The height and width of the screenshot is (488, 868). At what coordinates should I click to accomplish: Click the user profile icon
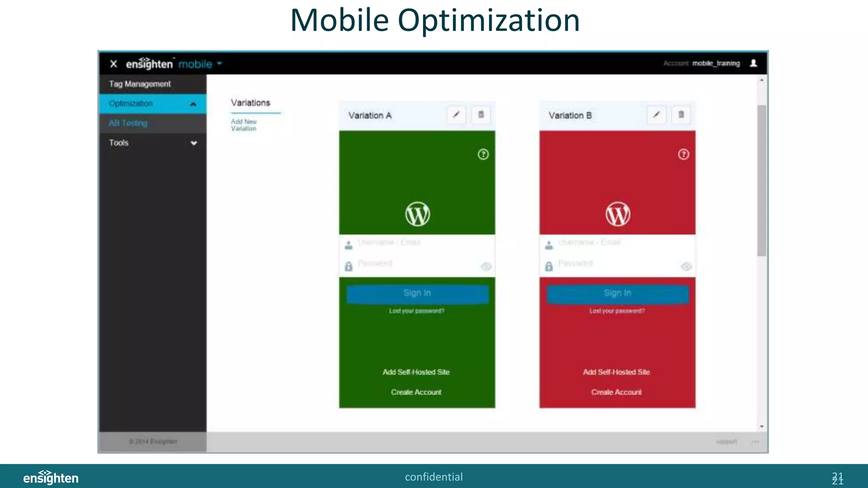[x=753, y=63]
